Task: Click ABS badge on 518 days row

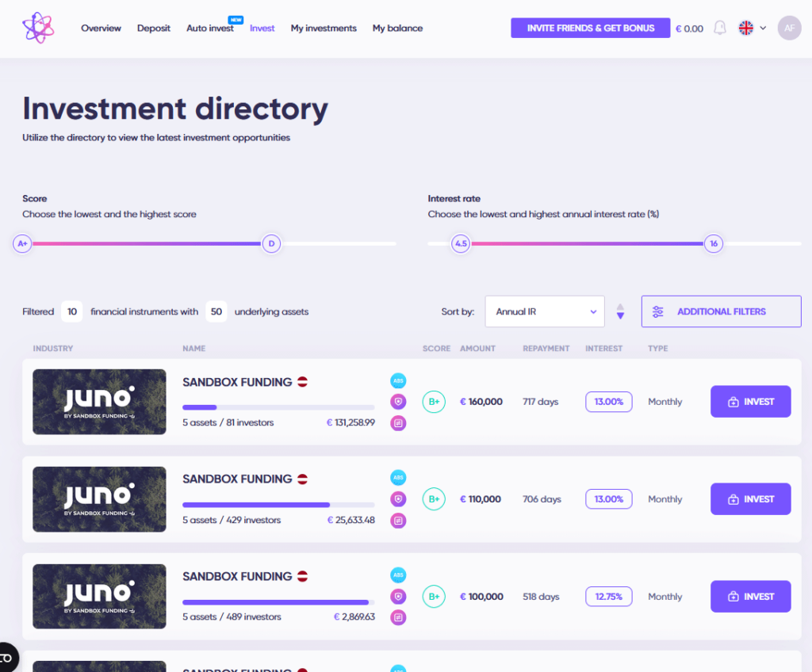Action: click(x=398, y=575)
